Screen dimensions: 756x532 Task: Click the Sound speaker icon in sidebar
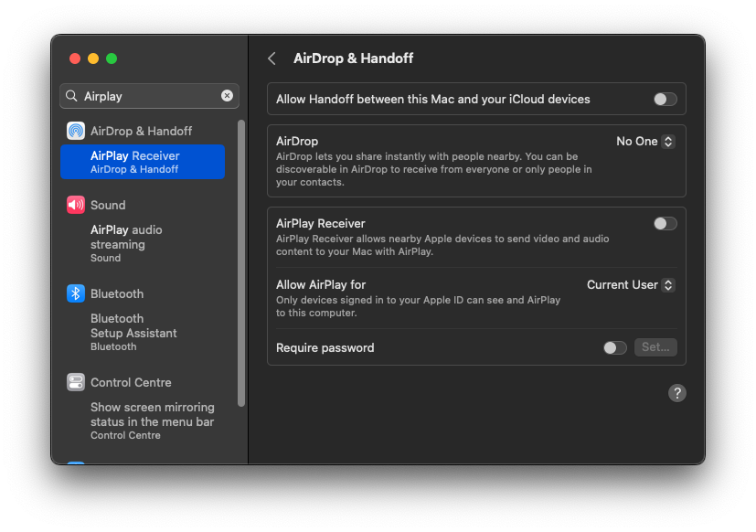tap(76, 205)
